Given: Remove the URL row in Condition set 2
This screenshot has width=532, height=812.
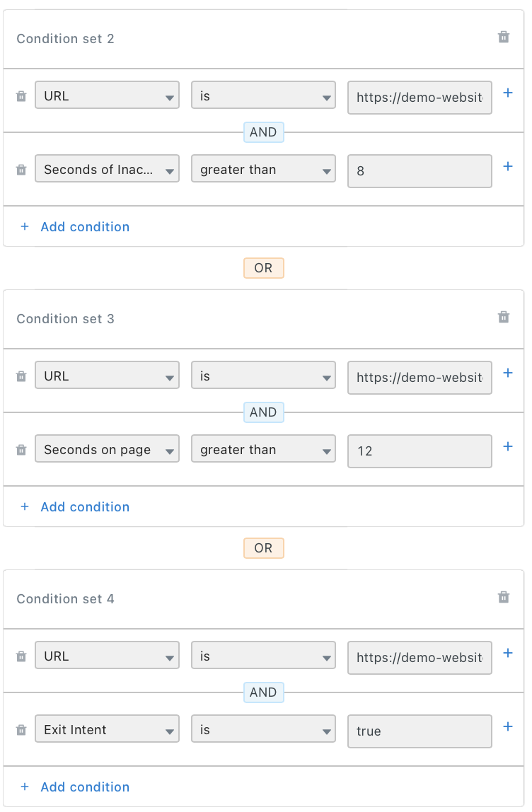Looking at the screenshot, I should (21, 96).
